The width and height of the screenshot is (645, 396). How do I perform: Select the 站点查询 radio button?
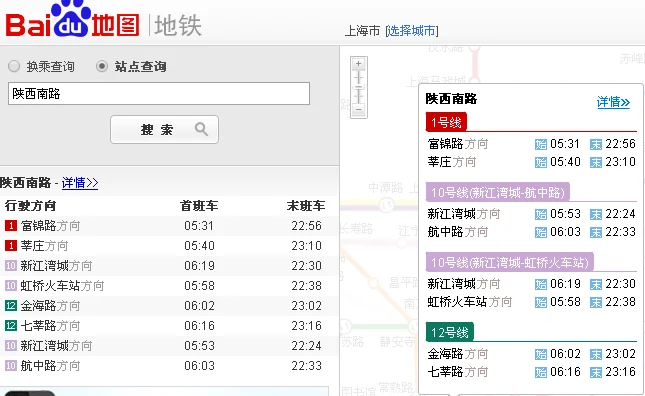tap(102, 66)
